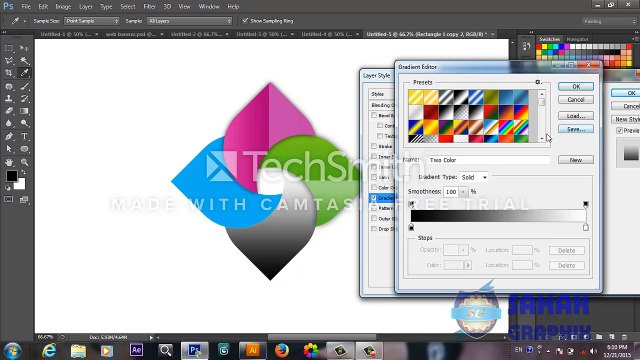Enable Bevel & Emboss in Layer Style
This screenshot has height=360, width=640.
tap(374, 116)
